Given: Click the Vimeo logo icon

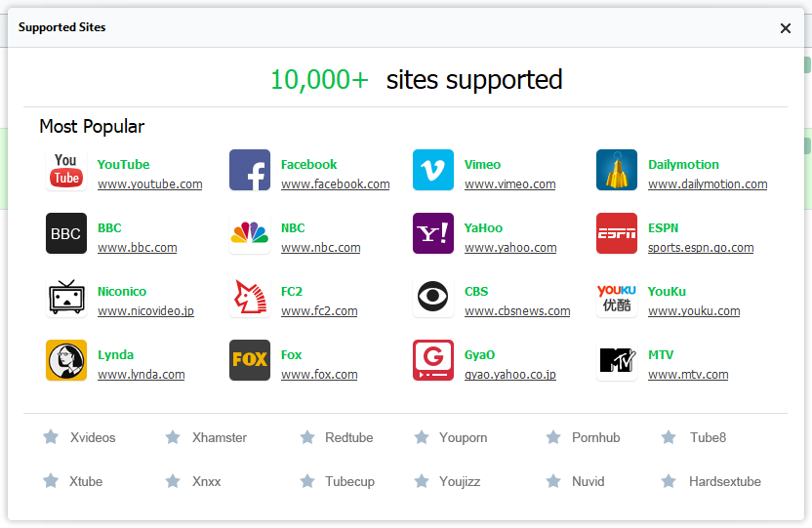Looking at the screenshot, I should click(433, 170).
